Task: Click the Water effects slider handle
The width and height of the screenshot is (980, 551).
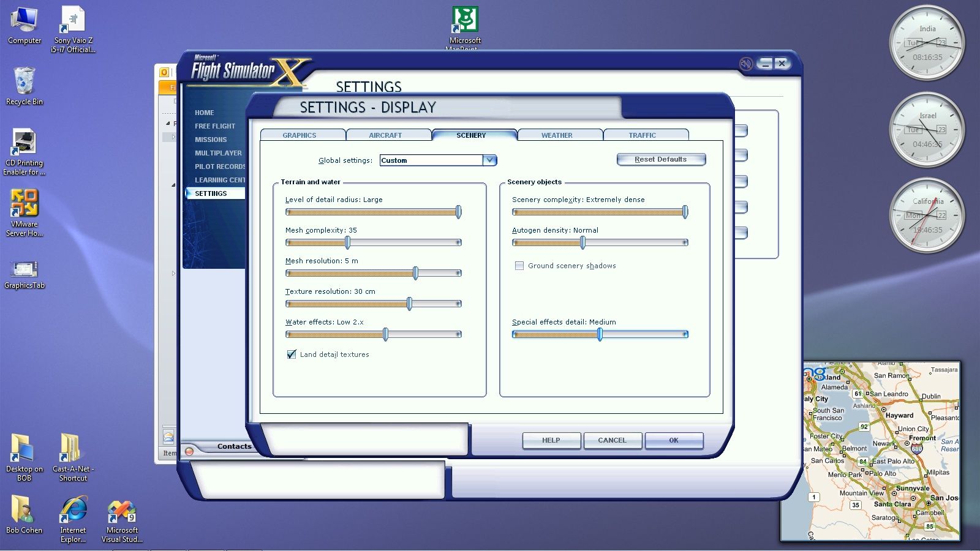Action: [385, 334]
